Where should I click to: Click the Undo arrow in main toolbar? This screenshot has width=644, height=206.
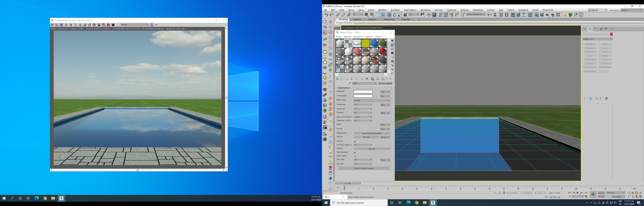tap(326, 15)
